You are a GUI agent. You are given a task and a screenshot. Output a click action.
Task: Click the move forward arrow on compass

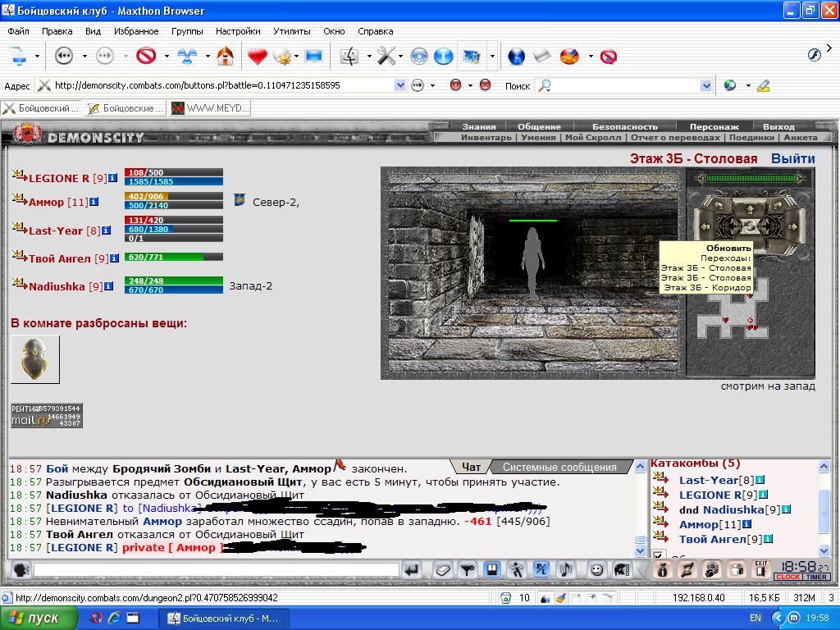tap(750, 209)
